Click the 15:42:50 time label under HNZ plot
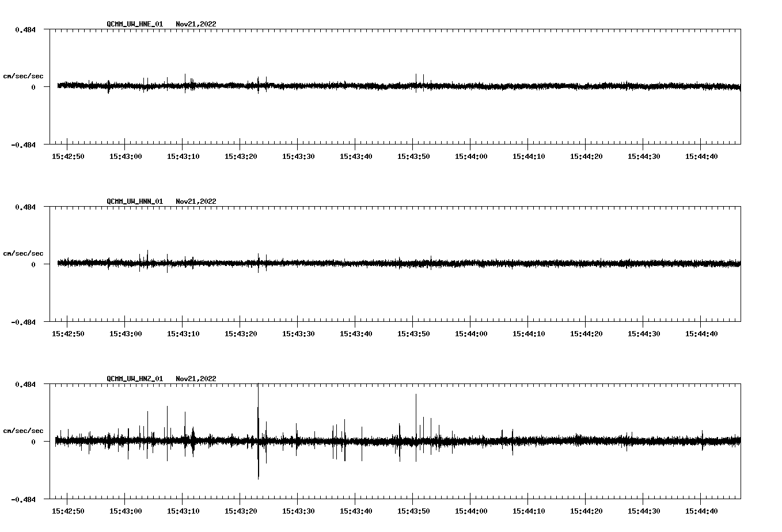This screenshot has height=532, width=782. (x=68, y=511)
